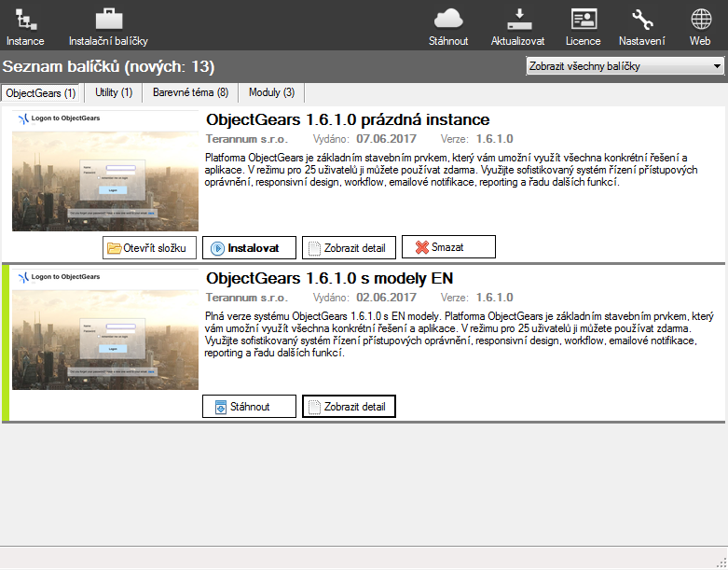Click title ObjectGears 1.6.1.0 s modely EN

coord(330,278)
